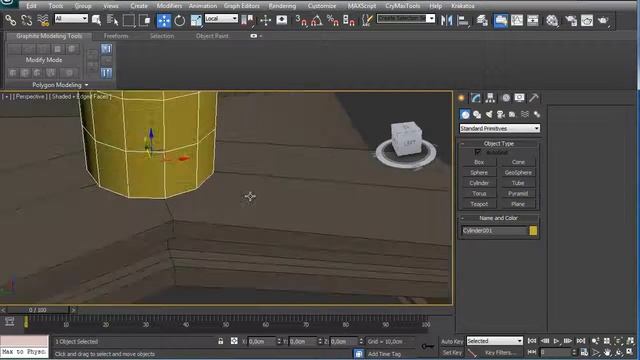Collapse the Name and Color rollout
Image resolution: width=640 pixels, height=360 pixels.
point(499,218)
